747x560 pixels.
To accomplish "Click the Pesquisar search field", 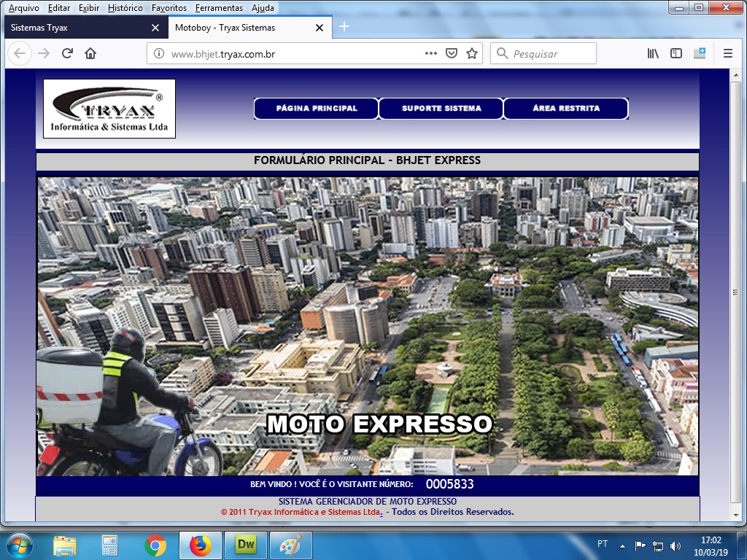I will click(551, 53).
